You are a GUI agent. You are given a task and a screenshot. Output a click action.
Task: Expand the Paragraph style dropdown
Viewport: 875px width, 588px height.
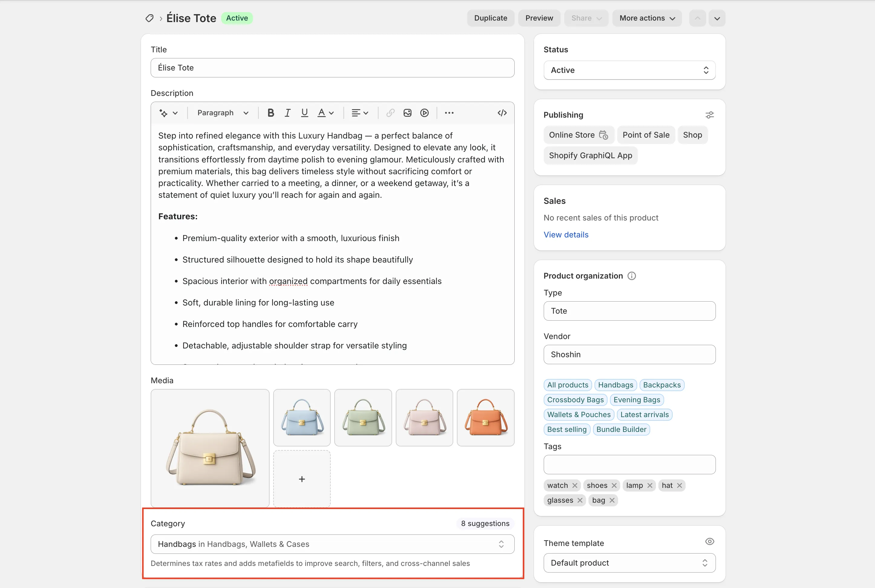click(223, 113)
